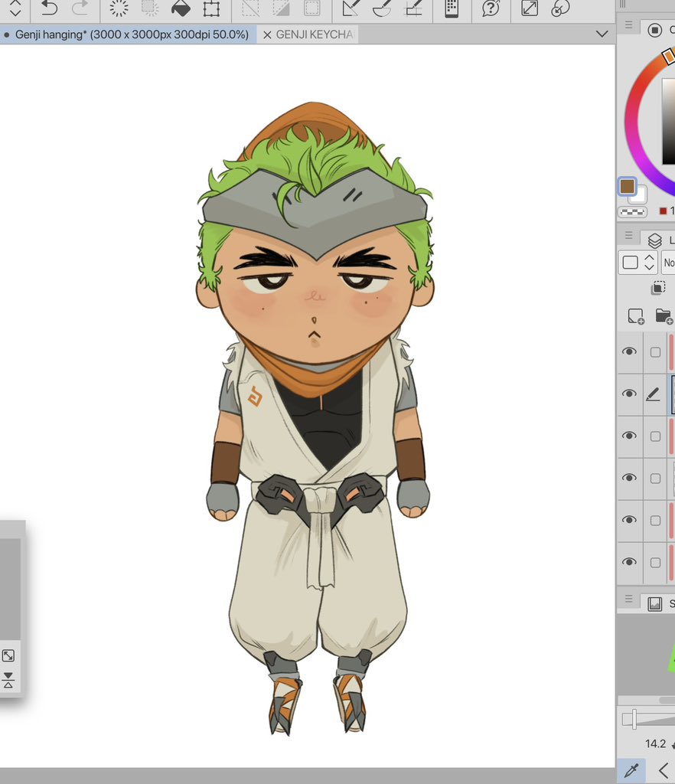Toggle the eye of the fourth layer row

point(630,478)
